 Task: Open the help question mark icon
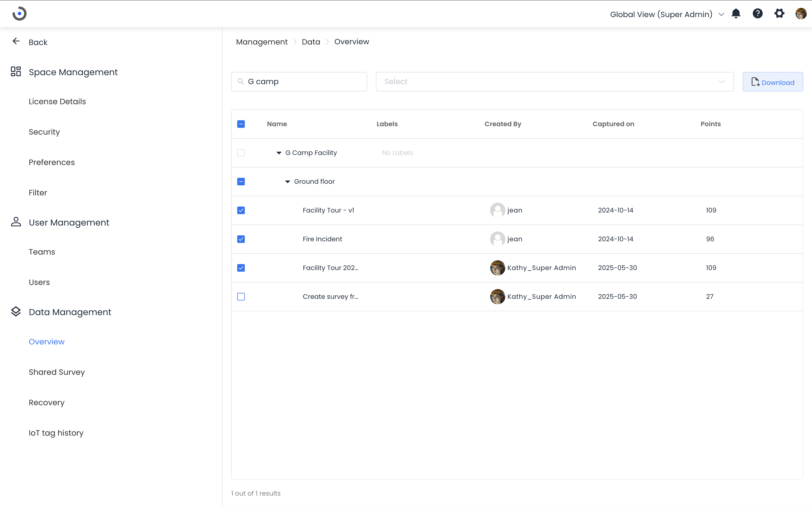coord(758,14)
